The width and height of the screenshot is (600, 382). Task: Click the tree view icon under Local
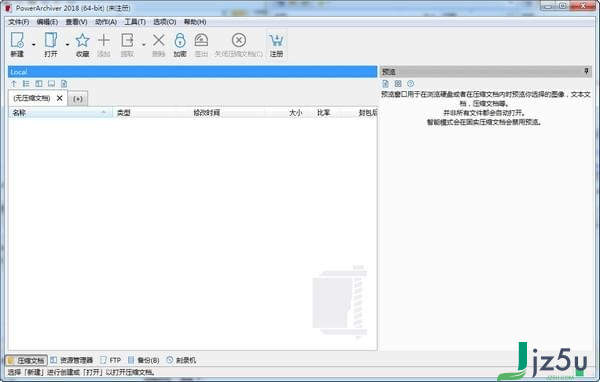(x=26, y=83)
